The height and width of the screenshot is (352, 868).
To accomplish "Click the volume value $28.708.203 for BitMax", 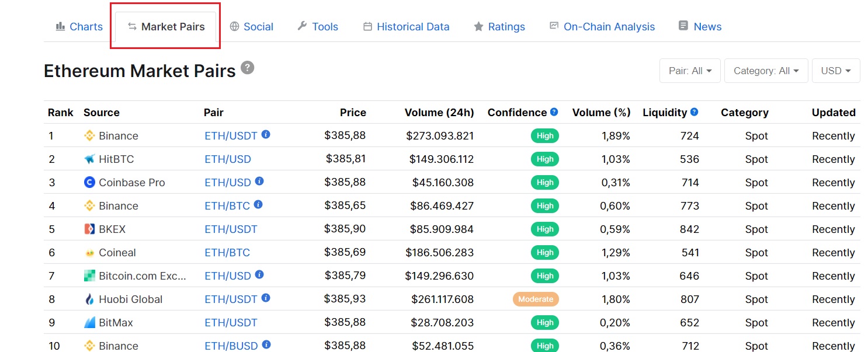I will tap(443, 323).
